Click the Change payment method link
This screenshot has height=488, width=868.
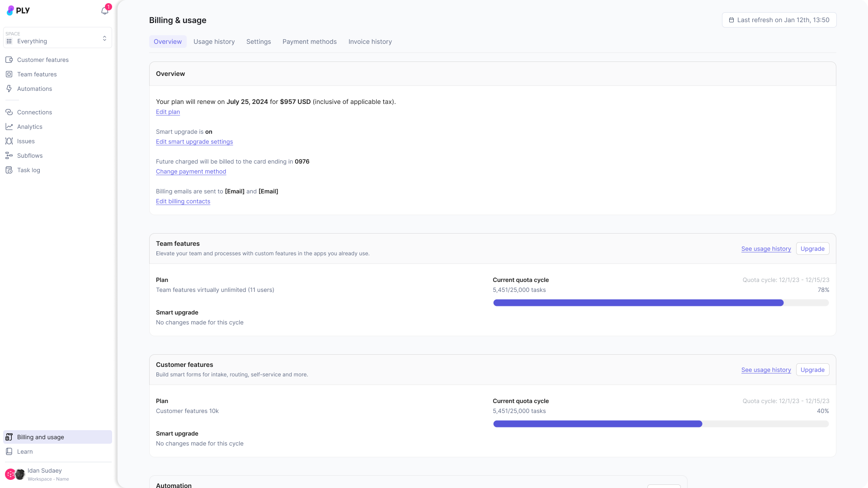(x=191, y=172)
